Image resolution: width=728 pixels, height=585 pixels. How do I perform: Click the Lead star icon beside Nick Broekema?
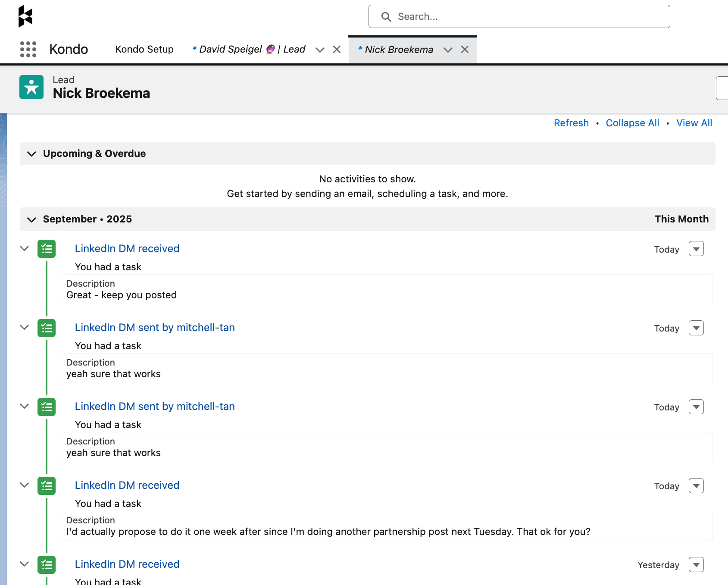tap(31, 87)
